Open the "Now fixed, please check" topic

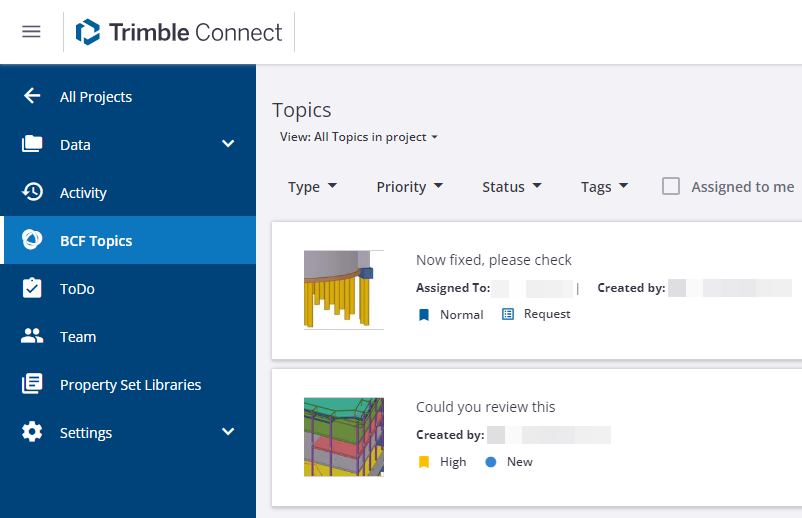494,260
